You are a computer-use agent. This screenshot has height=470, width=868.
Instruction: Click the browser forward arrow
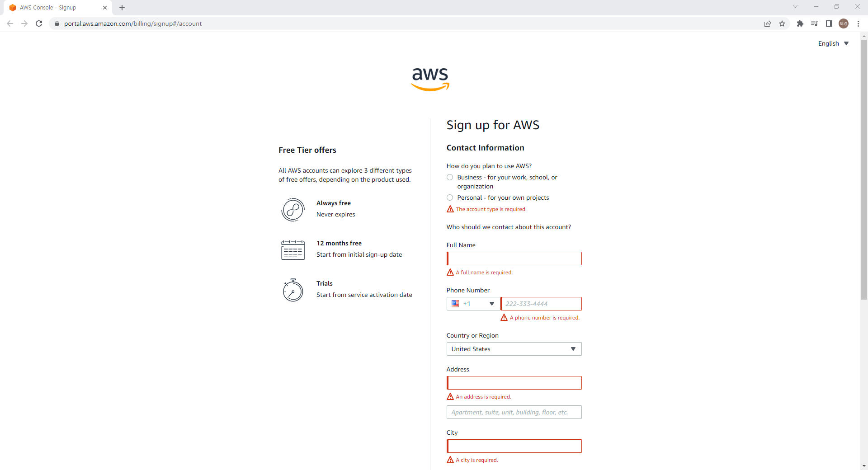[x=24, y=23]
